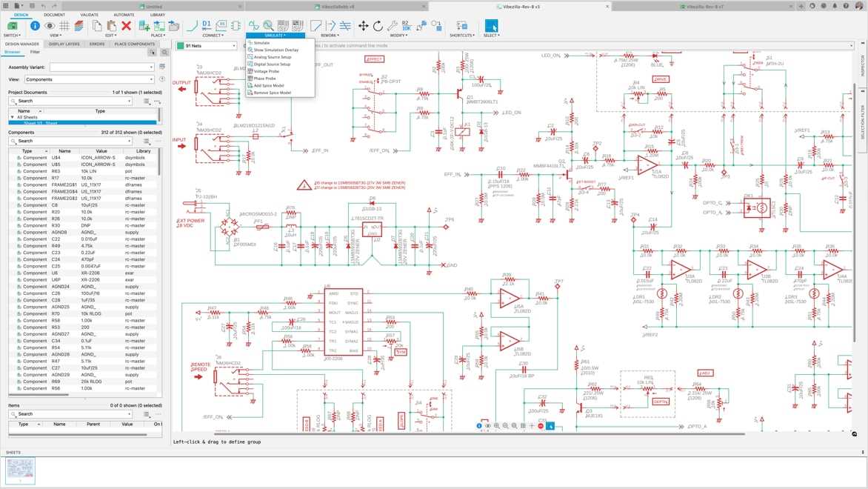Image resolution: width=868 pixels, height=489 pixels.
Task: Open the 91 Nets dropdown
Action: coord(206,46)
